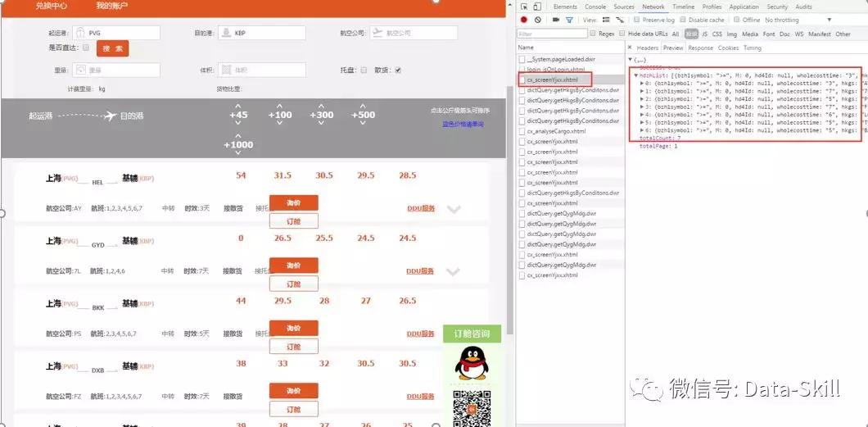Expand details chevron for the GYD route row
Viewport: 868px width, 427px height.
tap(454, 271)
